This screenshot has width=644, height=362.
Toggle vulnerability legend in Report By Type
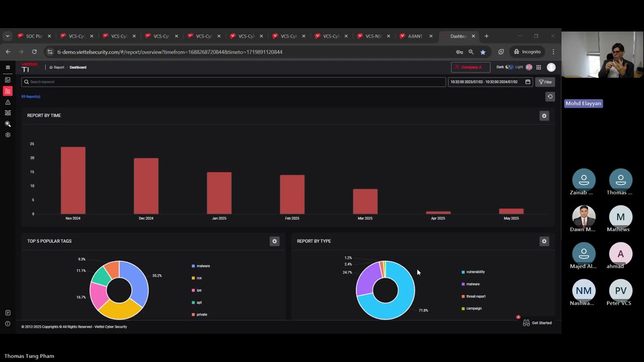click(x=473, y=272)
